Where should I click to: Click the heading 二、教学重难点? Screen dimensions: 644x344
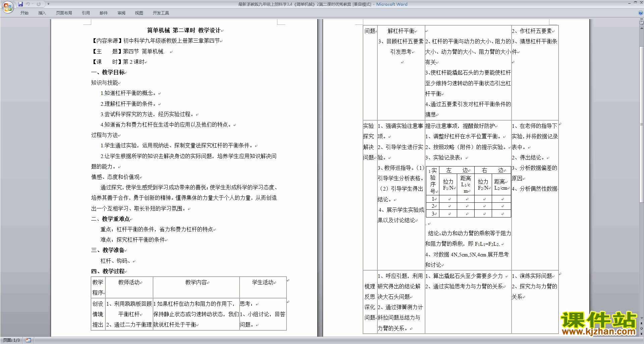pos(110,219)
